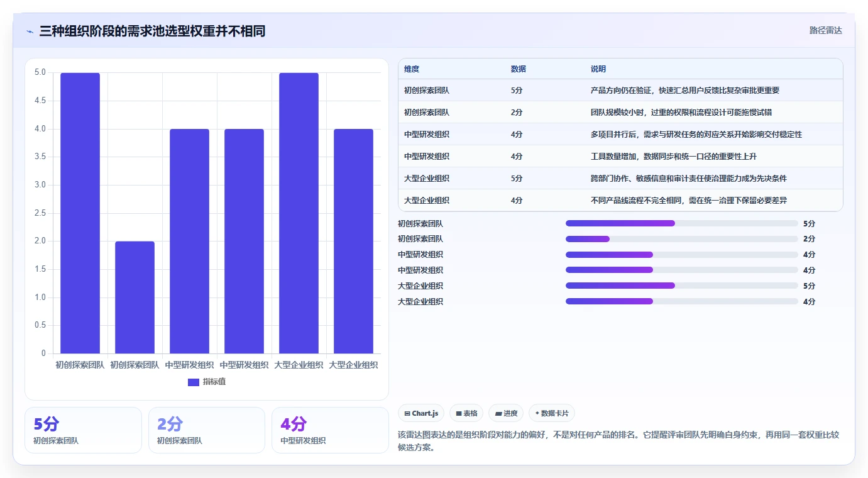Open the 2分 初创探索团队 stat card
The height and width of the screenshot is (478, 868).
click(x=207, y=430)
